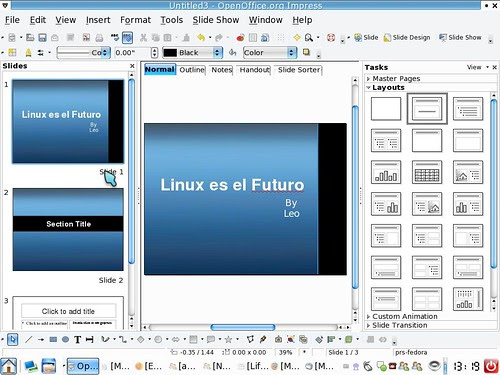Image resolution: width=500 pixels, height=375 pixels.
Task: Toggle Glue Points icon
Action: pyautogui.click(x=263, y=340)
